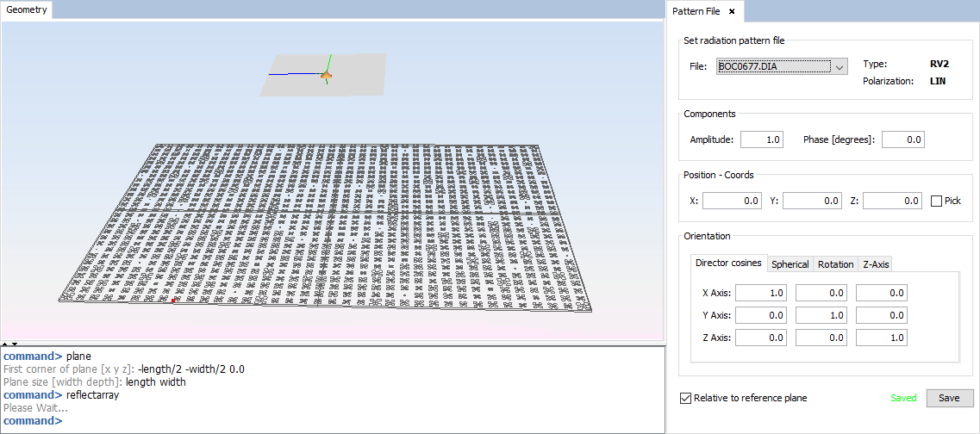
Task: Click the Z position coordinate field
Action: pos(892,201)
